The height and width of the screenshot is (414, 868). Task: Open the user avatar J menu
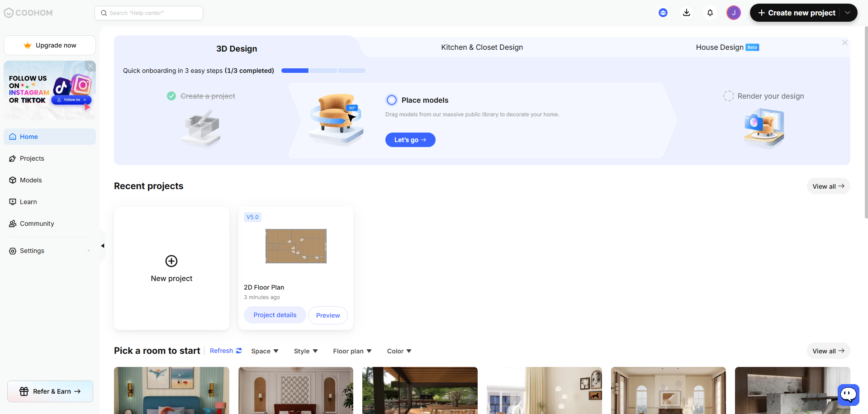[x=734, y=13]
